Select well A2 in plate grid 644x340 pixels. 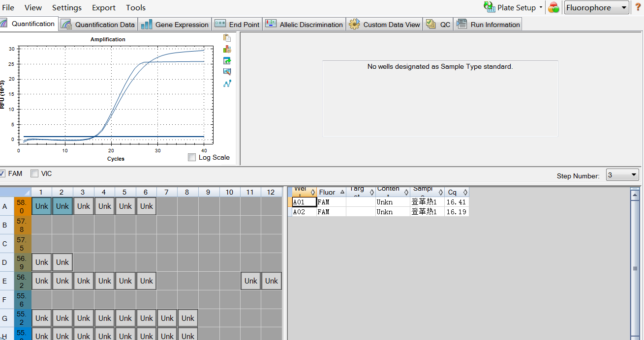pos(62,206)
